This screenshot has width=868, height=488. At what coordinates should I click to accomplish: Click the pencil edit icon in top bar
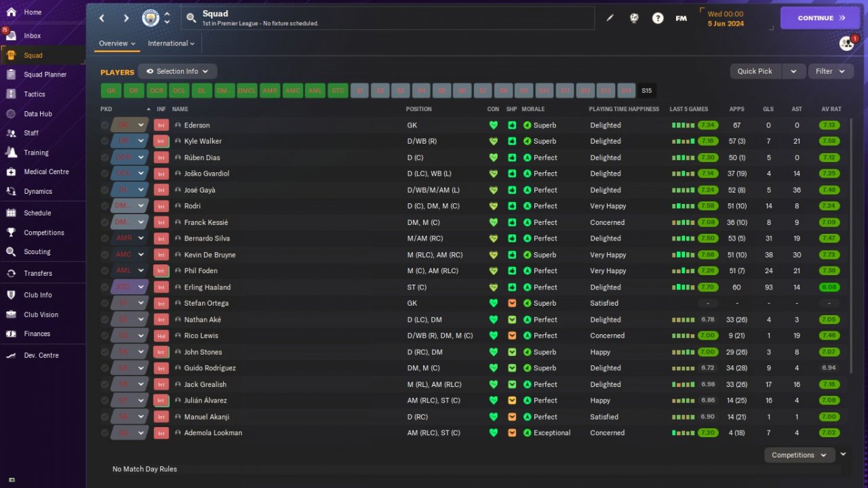(x=610, y=18)
